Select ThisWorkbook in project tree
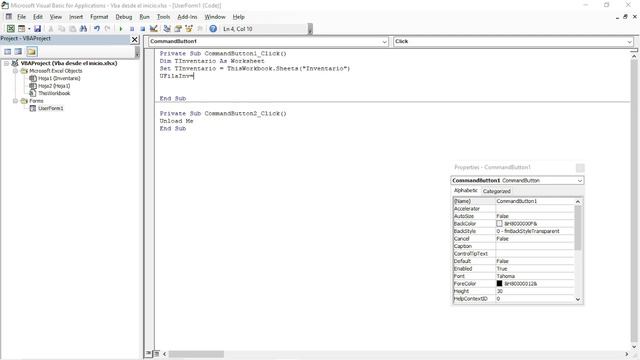This screenshot has width=640, height=360. 54,93
